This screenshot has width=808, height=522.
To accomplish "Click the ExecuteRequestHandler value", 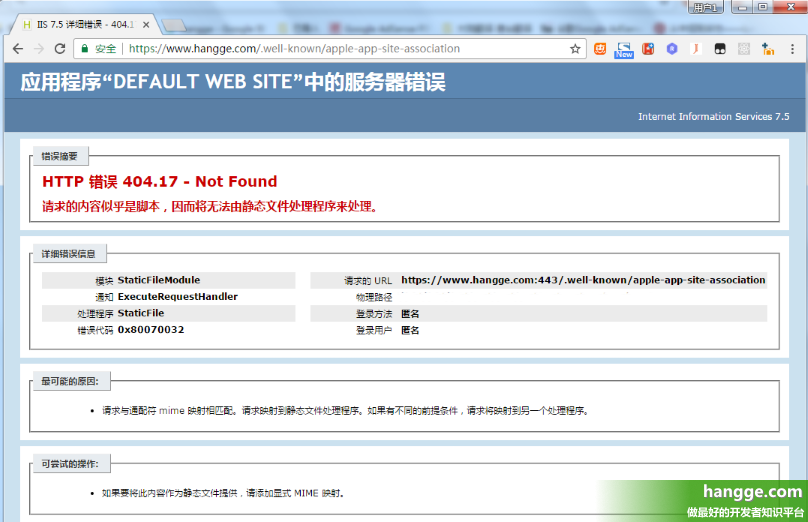I will pos(178,296).
